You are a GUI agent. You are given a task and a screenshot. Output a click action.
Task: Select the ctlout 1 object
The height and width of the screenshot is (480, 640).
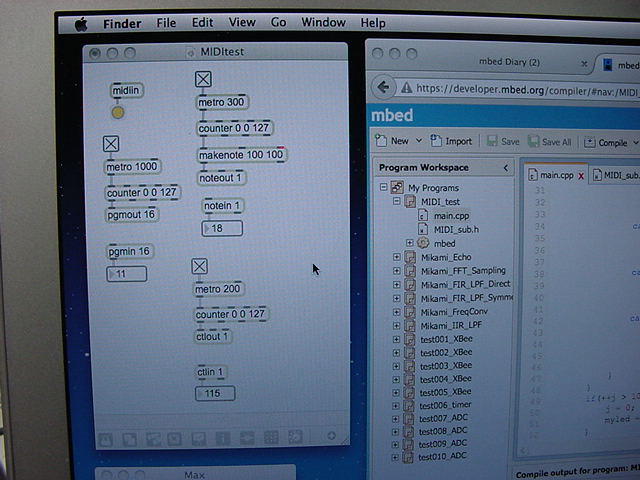(x=212, y=337)
